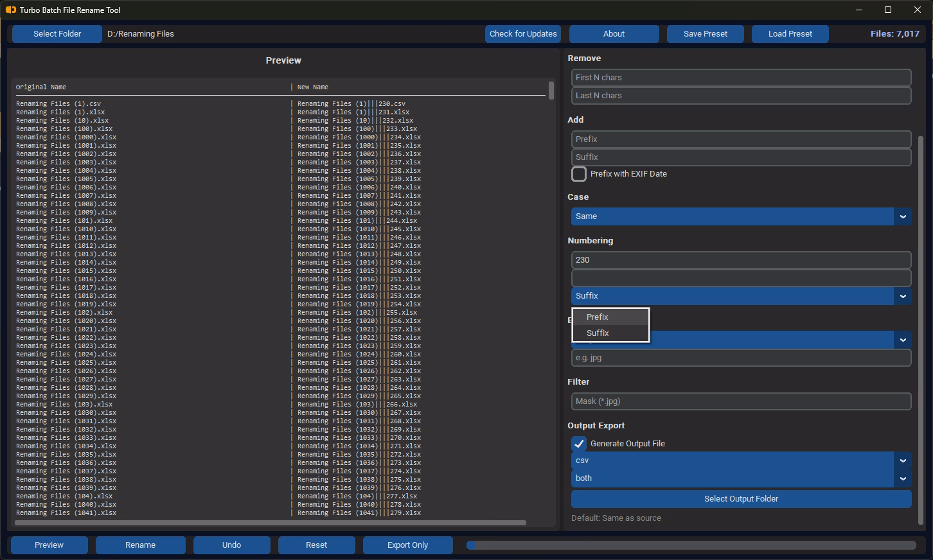933x560 pixels.
Task: Click the Files: 7,017 counter
Action: click(x=895, y=34)
